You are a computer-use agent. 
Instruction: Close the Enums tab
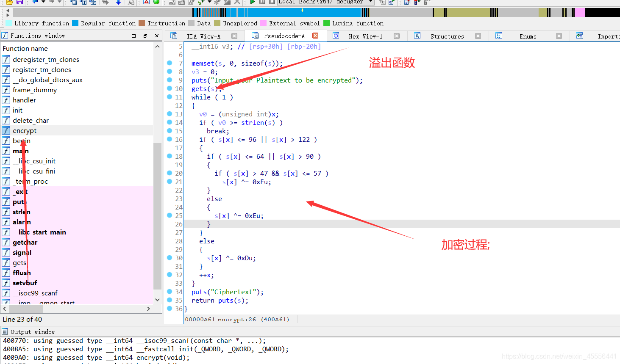559,36
